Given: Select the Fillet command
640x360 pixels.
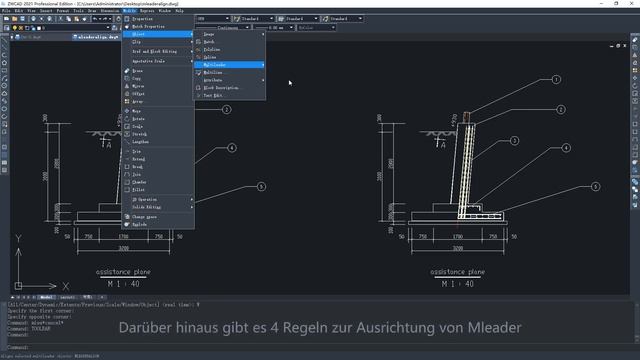Looking at the screenshot, I should [x=158, y=190].
